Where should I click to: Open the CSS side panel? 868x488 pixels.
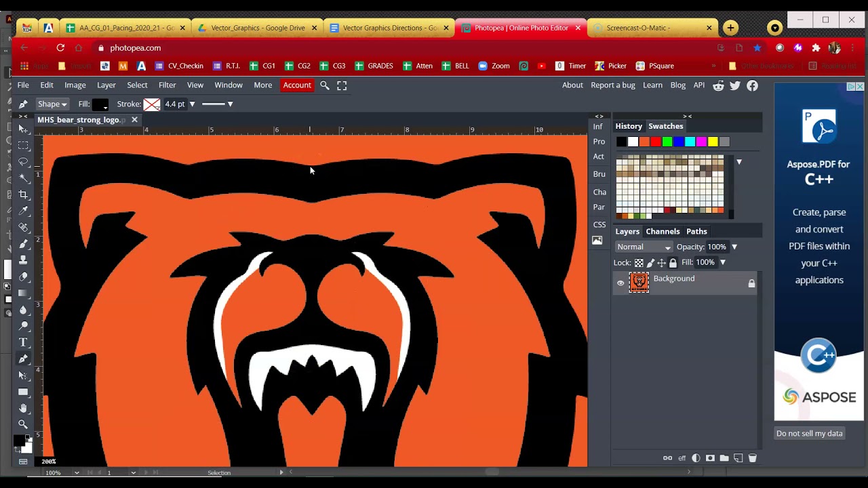tap(599, 224)
